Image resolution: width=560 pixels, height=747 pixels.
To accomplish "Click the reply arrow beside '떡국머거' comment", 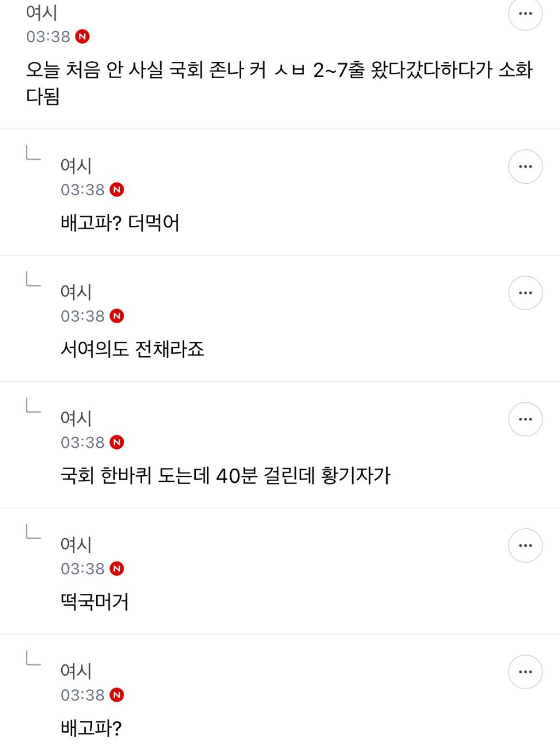I will click(x=33, y=532).
